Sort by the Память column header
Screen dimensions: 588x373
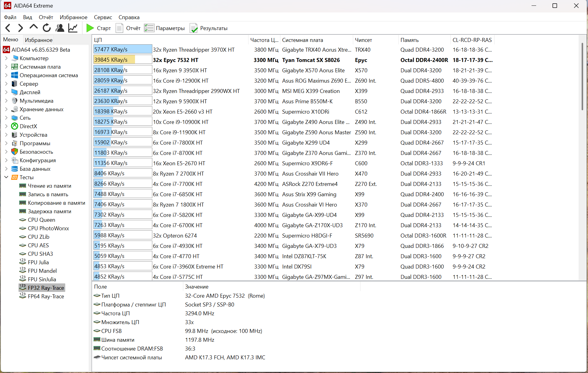pyautogui.click(x=409, y=40)
